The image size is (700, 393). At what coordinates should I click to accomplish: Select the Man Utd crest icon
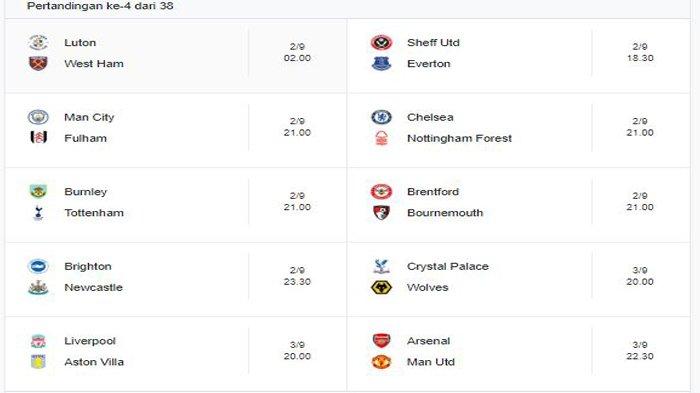tap(381, 362)
